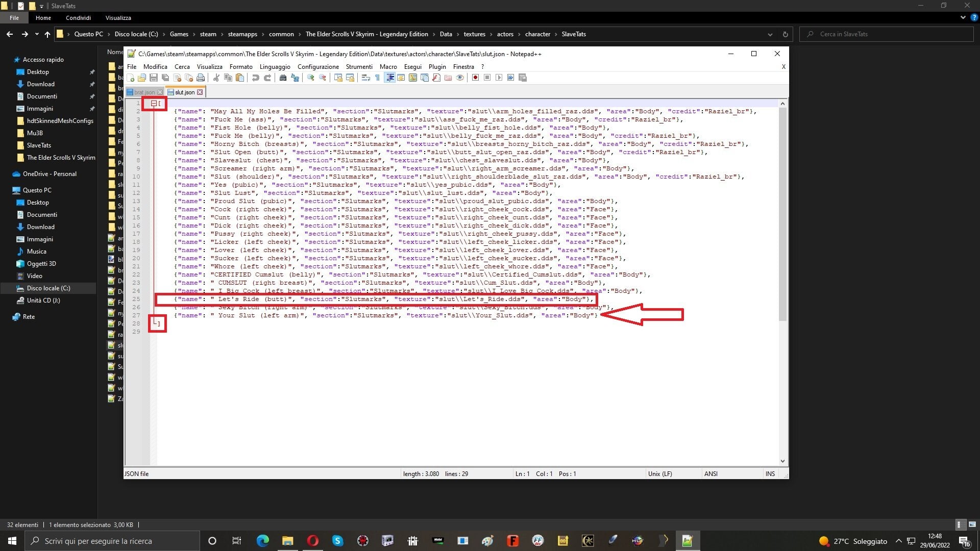Open hdtSkinnedMeshConfigs in quick access
Viewport: 980px width, 551px height.
point(60,121)
